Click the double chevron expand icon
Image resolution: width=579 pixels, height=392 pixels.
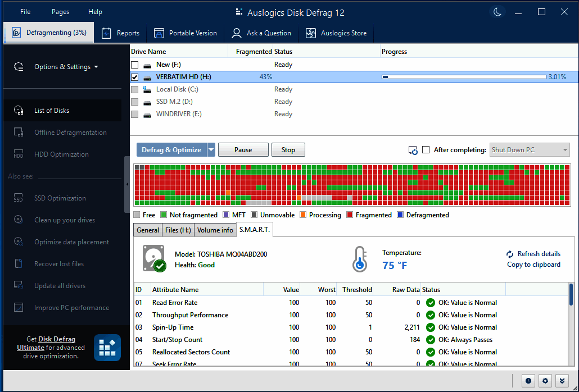tap(561, 380)
